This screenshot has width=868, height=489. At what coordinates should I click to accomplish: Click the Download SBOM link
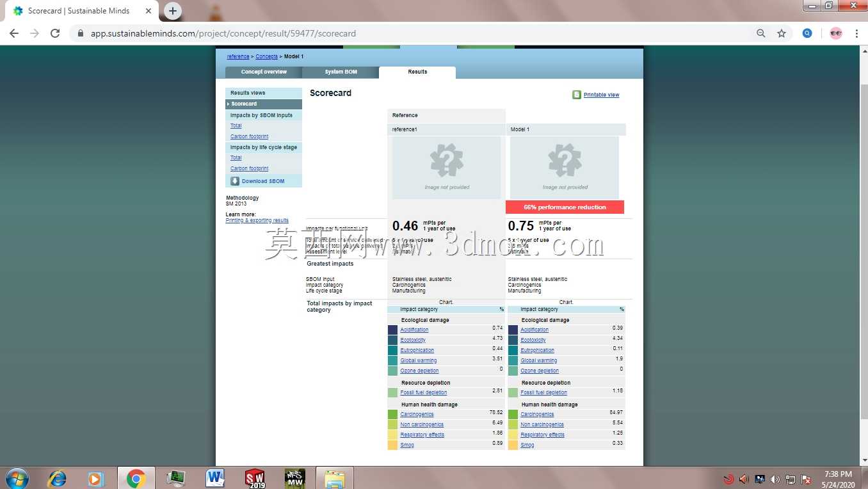pos(263,181)
